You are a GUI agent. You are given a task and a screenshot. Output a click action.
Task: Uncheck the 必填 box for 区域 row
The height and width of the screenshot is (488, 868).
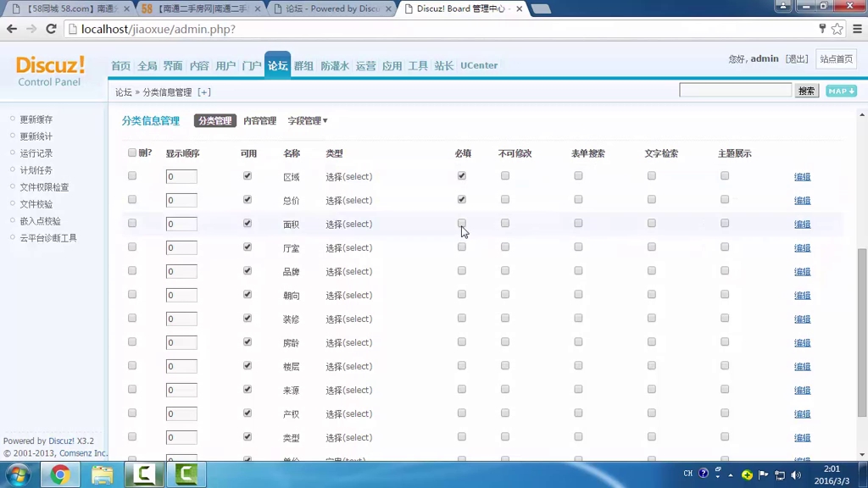(462, 176)
